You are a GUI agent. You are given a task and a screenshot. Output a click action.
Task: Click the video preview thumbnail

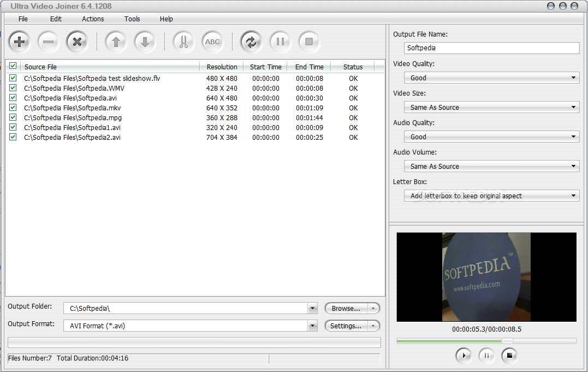tap(486, 277)
